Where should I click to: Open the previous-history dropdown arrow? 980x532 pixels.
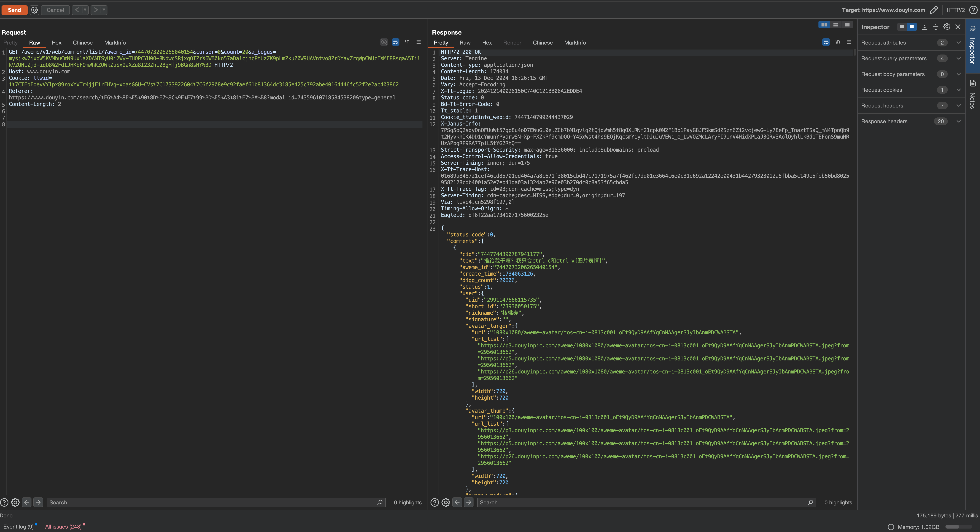click(85, 10)
